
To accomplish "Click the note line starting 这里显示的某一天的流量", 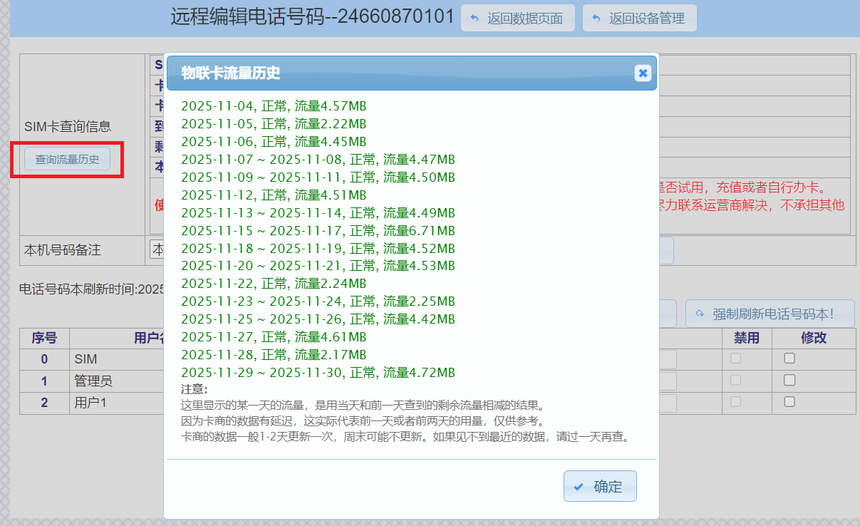I will click(363, 405).
